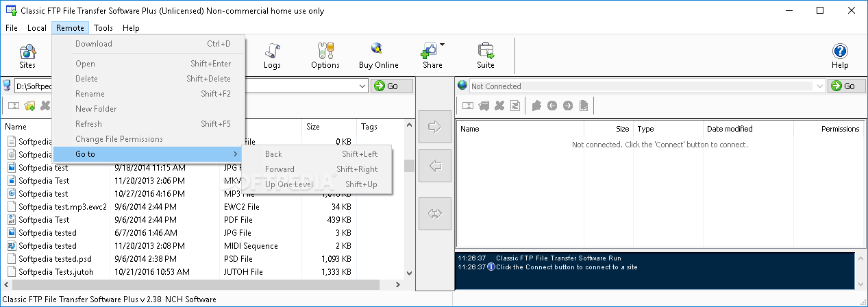Click the computer icon beside local path
Screen dimensions: 868x307
coord(7,86)
